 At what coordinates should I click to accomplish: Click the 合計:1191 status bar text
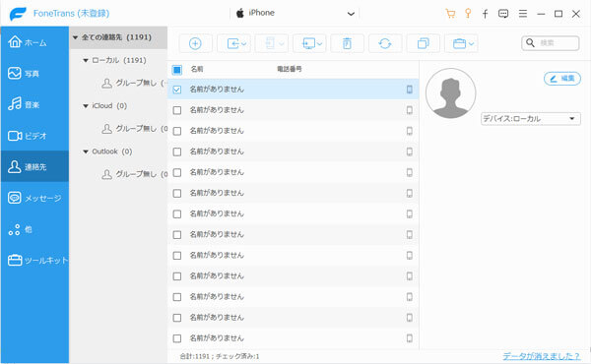[x=194, y=356]
